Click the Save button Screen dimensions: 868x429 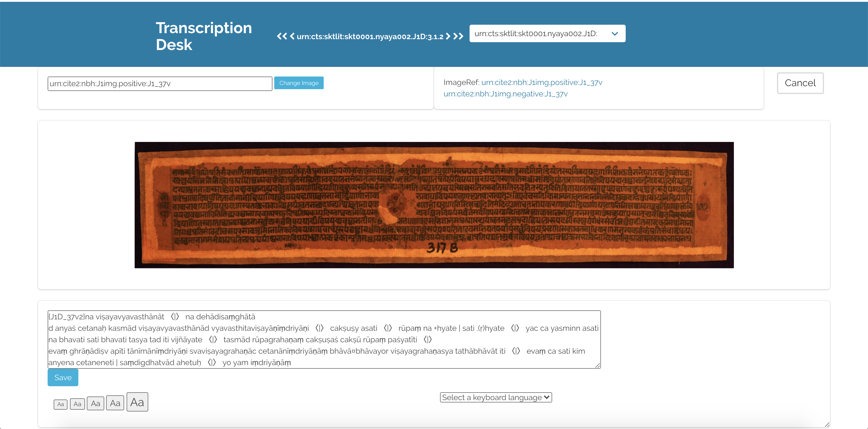(63, 377)
